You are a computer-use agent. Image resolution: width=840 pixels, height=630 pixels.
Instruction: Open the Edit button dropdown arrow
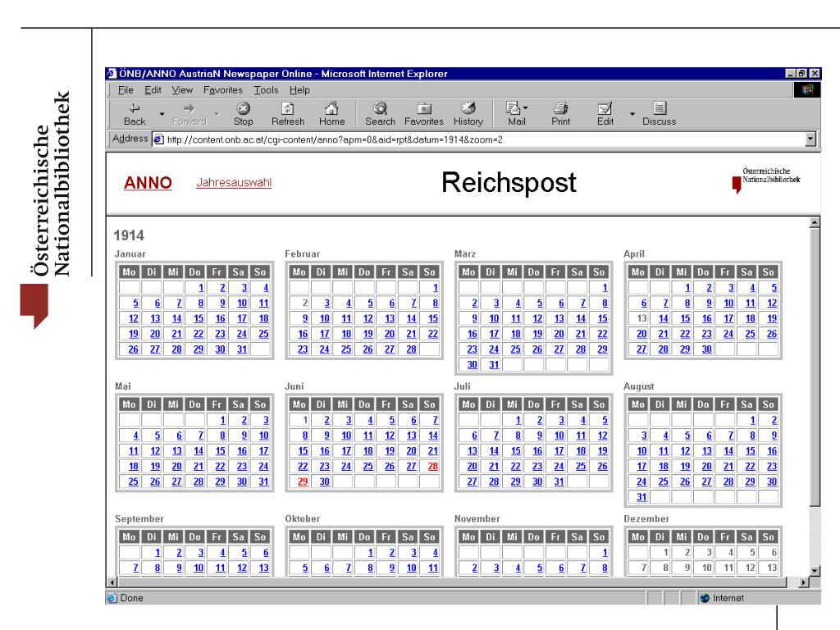click(632, 114)
